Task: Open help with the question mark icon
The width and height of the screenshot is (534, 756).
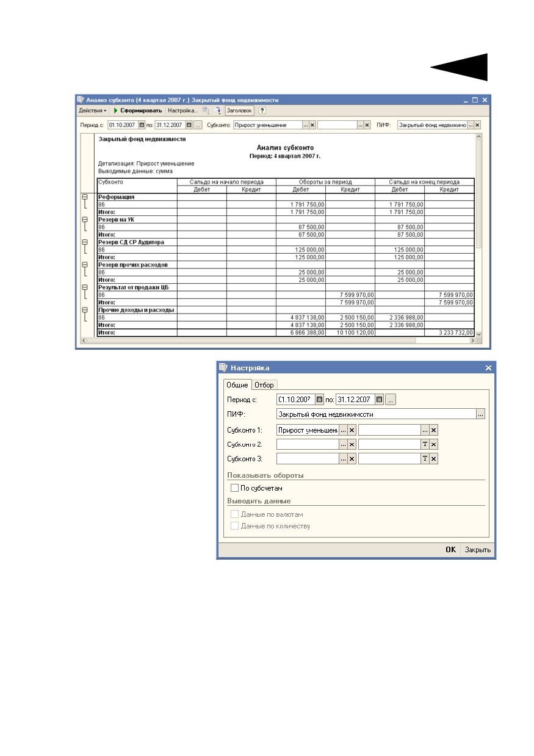Action: [262, 110]
